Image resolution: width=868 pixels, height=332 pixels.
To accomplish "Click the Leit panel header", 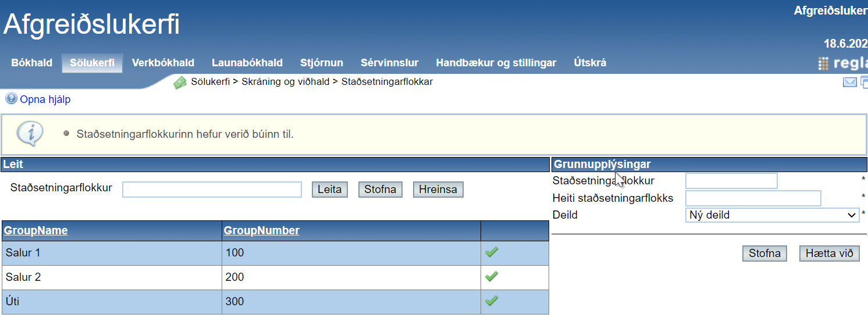I will 275,165.
